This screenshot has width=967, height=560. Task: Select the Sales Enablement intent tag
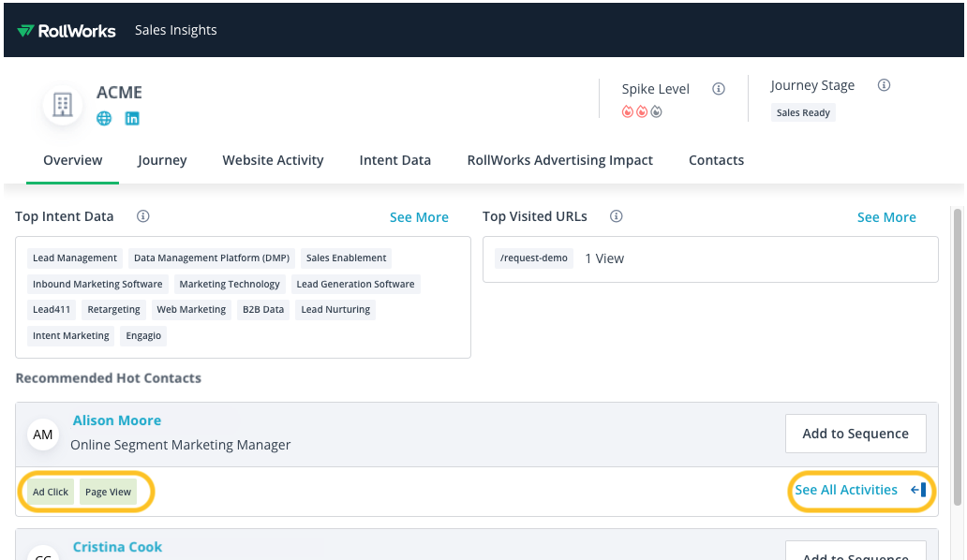(347, 258)
